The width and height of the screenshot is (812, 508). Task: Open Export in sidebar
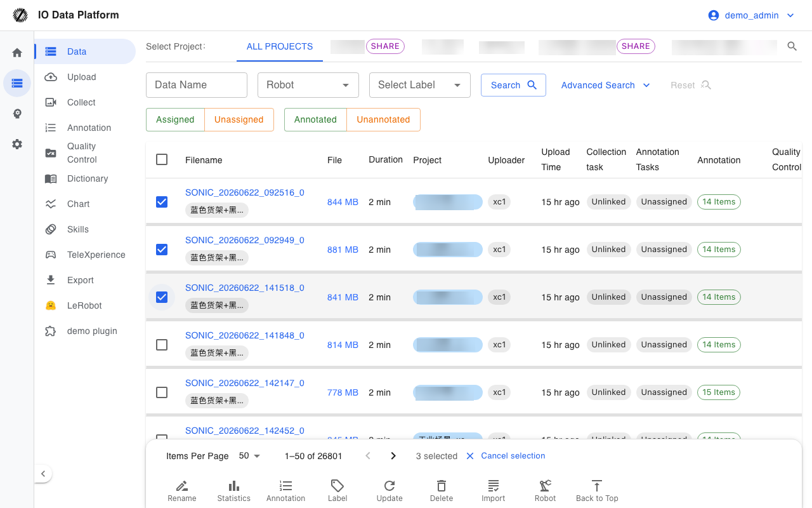[85, 280]
